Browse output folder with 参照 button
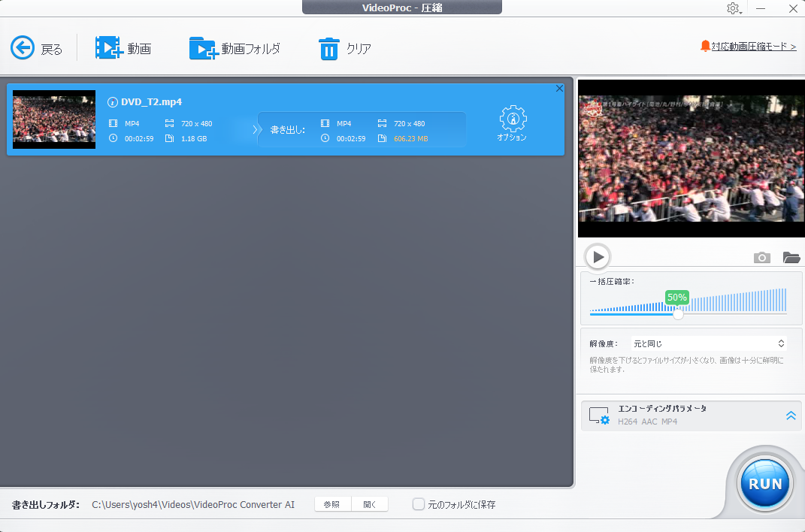 click(x=333, y=504)
